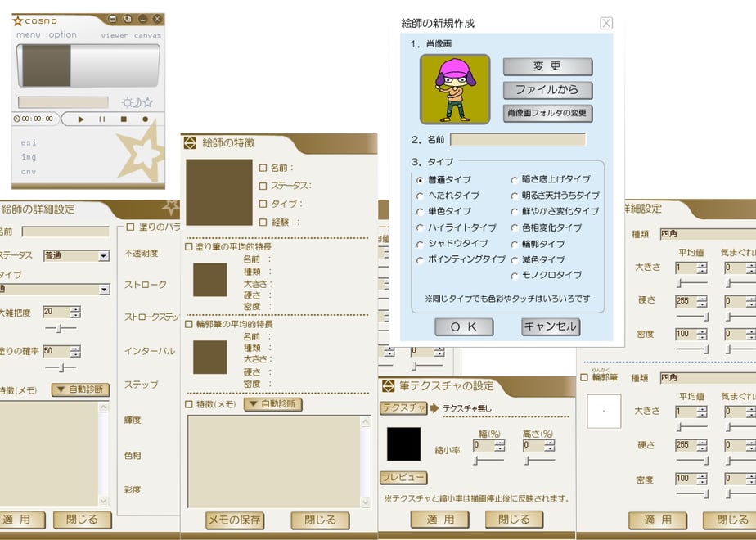Select the sun icon in cosmo window

tap(127, 102)
